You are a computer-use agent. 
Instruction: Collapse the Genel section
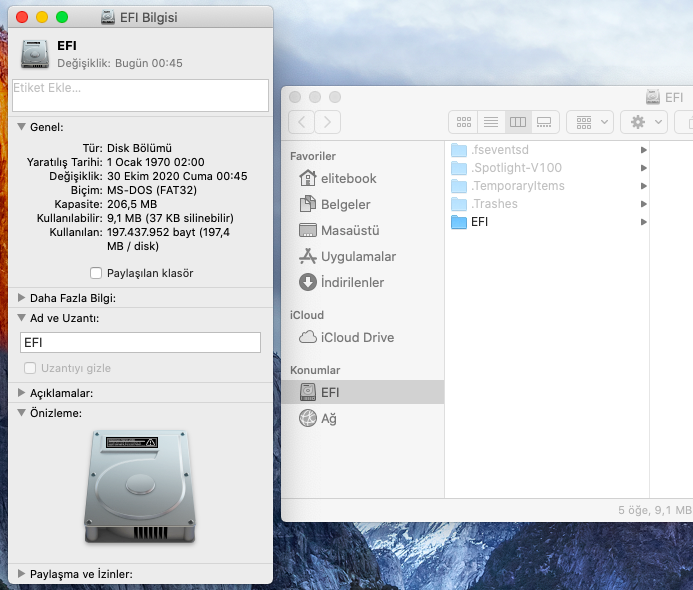pyautogui.click(x=22, y=127)
